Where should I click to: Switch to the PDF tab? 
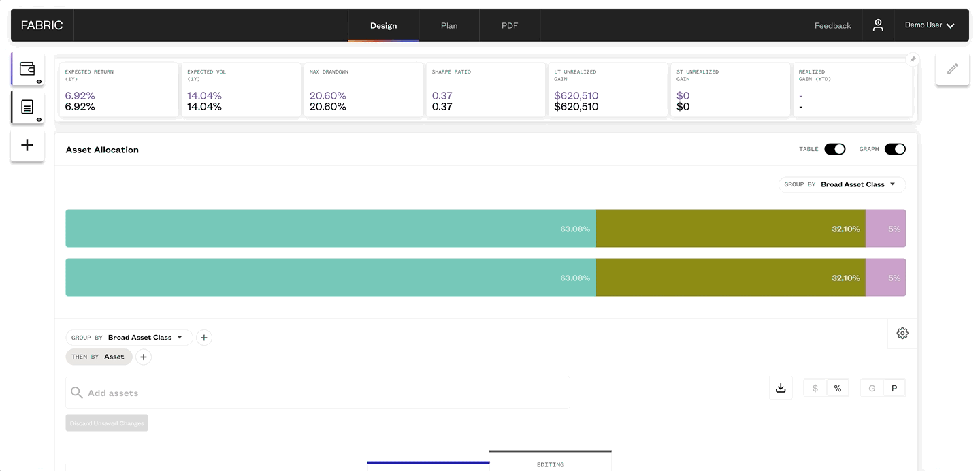pyautogui.click(x=510, y=25)
